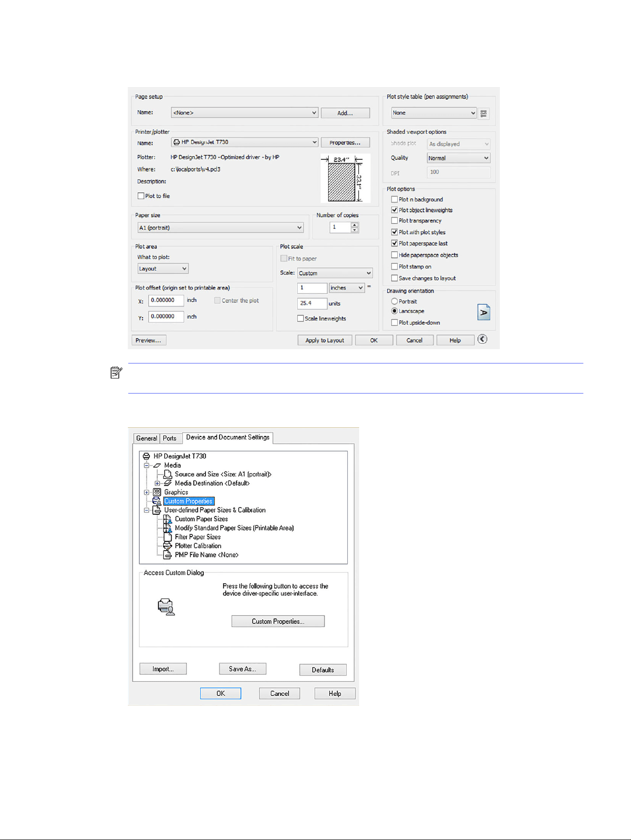
Task: Click the Defaults button
Action: tap(323, 670)
